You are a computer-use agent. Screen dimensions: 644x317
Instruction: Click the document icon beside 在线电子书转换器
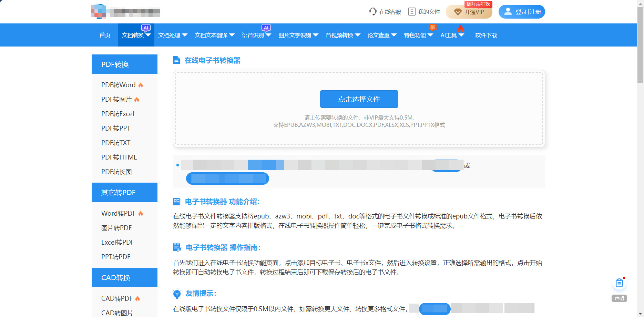[x=176, y=61]
